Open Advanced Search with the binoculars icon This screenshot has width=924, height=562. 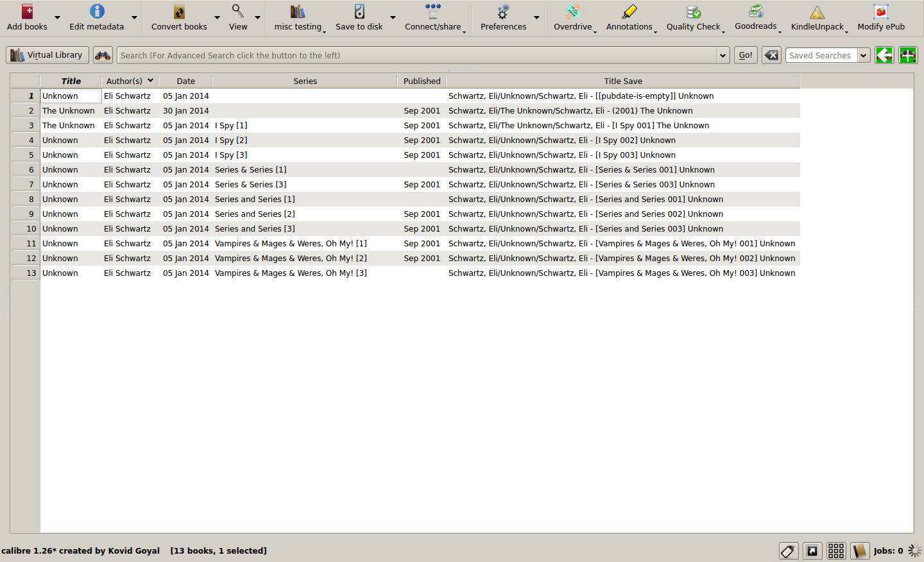[103, 55]
